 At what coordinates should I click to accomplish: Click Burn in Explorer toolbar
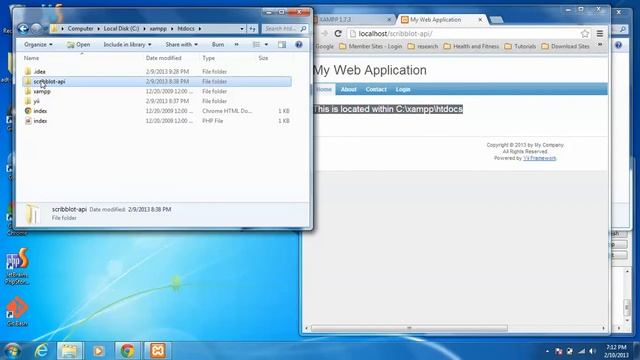218,44
